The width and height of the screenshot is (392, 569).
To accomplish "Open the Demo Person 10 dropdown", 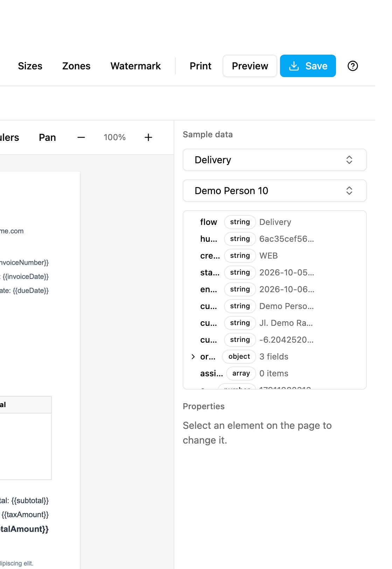I will point(275,191).
